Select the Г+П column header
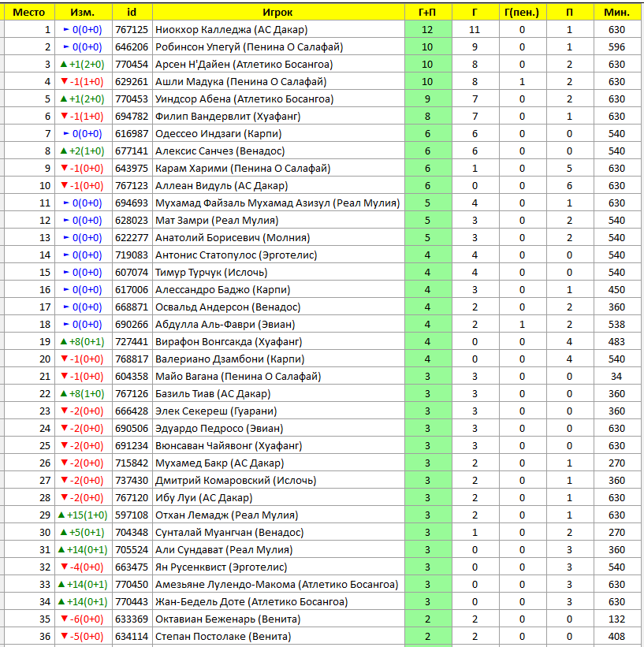The height and width of the screenshot is (647, 644). 428,12
